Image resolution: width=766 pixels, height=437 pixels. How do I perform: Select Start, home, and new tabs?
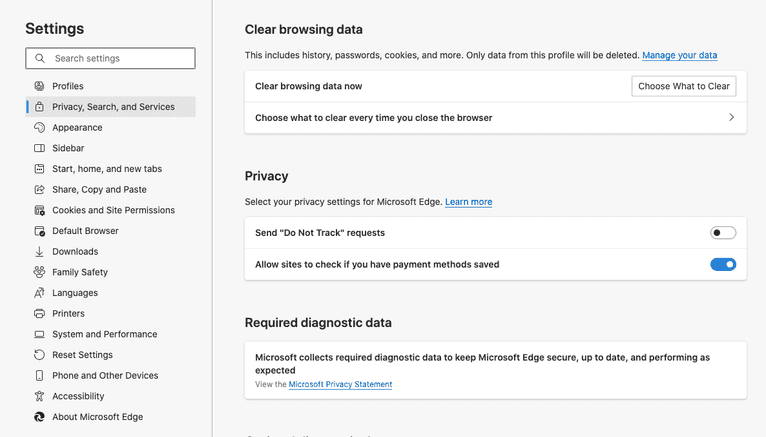(x=107, y=169)
